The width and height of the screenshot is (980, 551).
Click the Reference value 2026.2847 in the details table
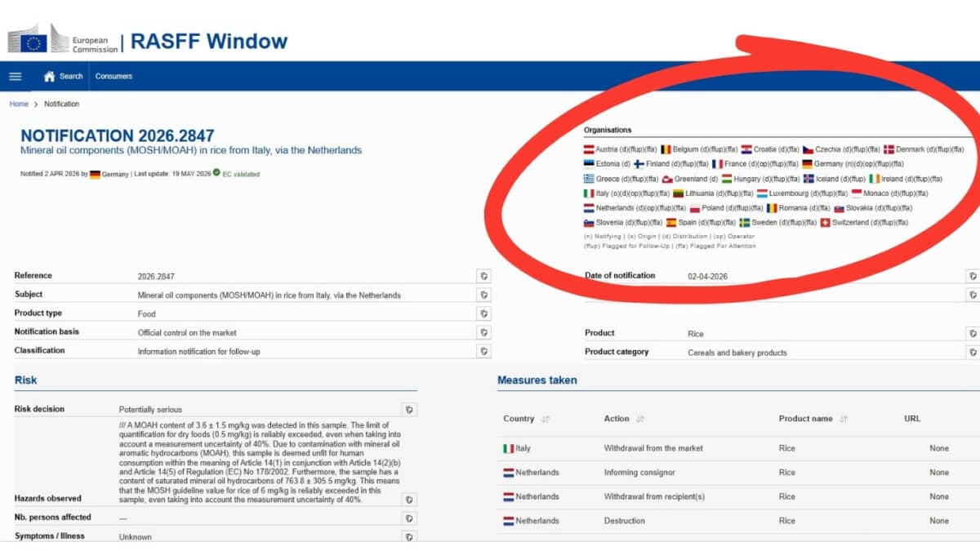156,277
